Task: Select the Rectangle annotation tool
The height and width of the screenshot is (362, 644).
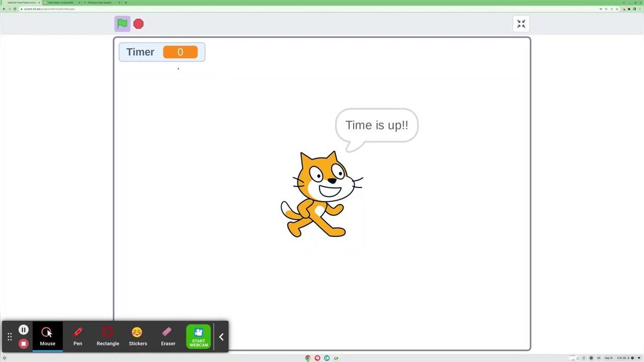Action: coord(108,337)
